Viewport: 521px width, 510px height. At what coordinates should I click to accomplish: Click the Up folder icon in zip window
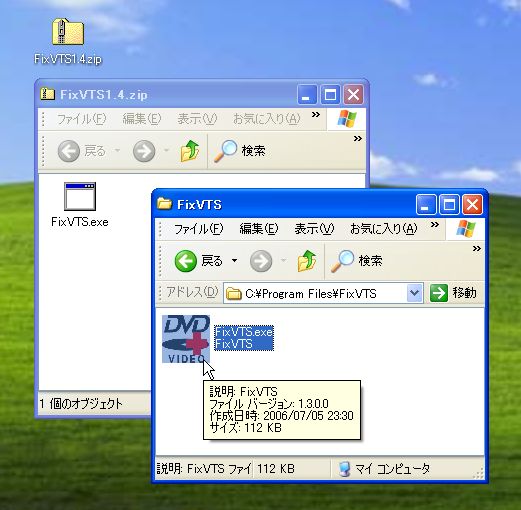pyautogui.click(x=190, y=151)
